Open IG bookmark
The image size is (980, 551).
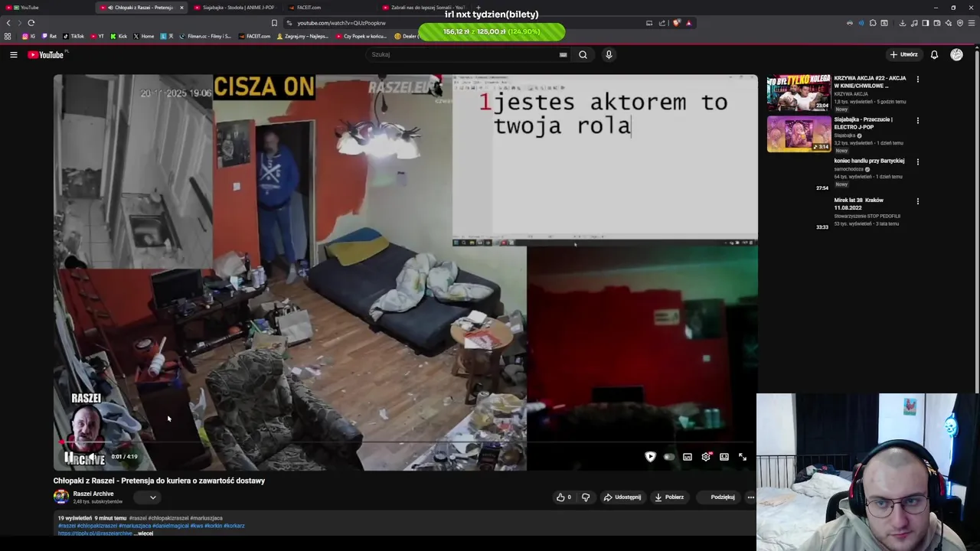click(x=28, y=36)
